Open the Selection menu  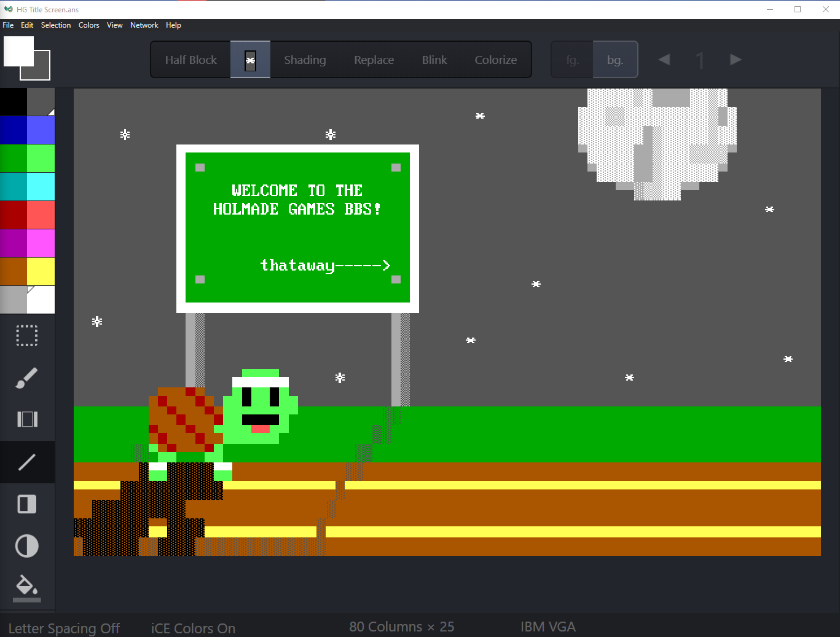point(56,25)
